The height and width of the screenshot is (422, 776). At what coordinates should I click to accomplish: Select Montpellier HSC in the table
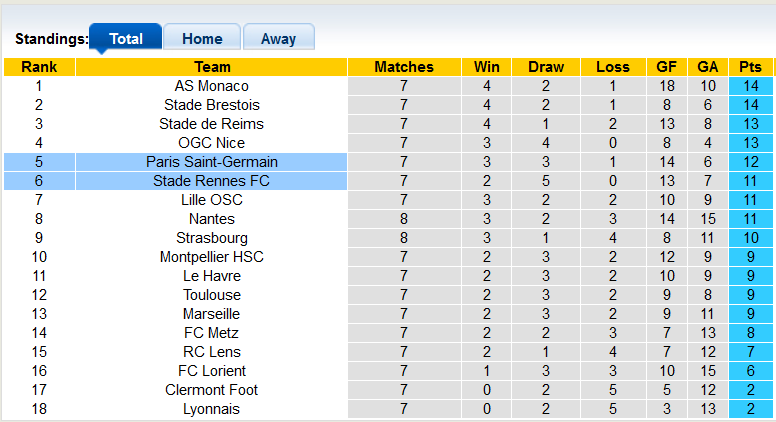[212, 257]
